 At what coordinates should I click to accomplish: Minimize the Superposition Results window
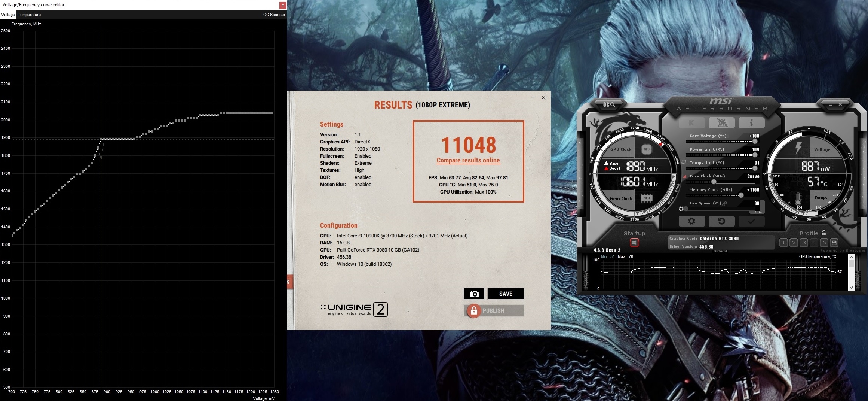click(x=532, y=98)
